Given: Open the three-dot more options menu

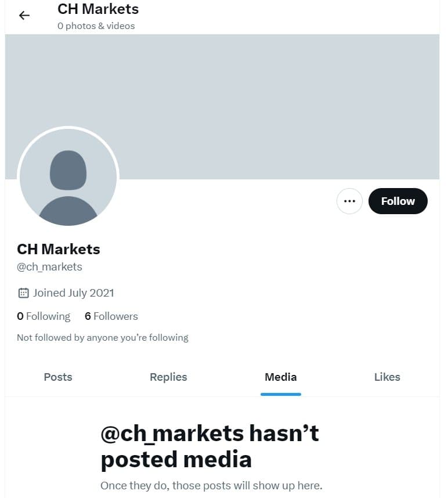Looking at the screenshot, I should pos(349,201).
